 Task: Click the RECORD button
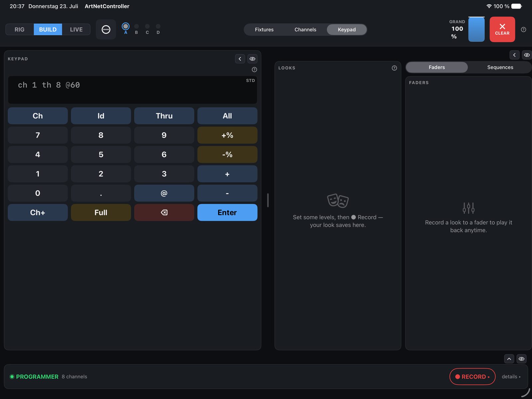472,377
